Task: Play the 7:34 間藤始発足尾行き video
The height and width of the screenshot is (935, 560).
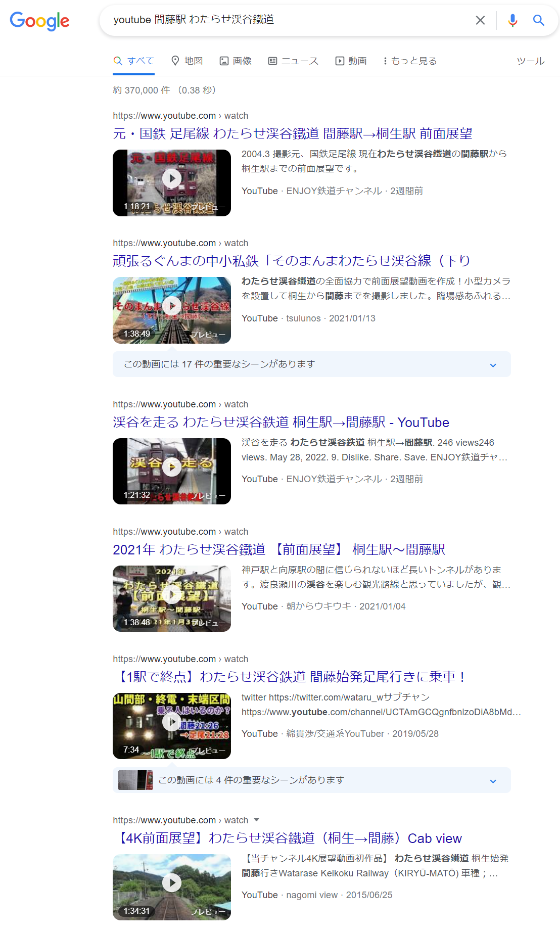Action: tap(172, 722)
